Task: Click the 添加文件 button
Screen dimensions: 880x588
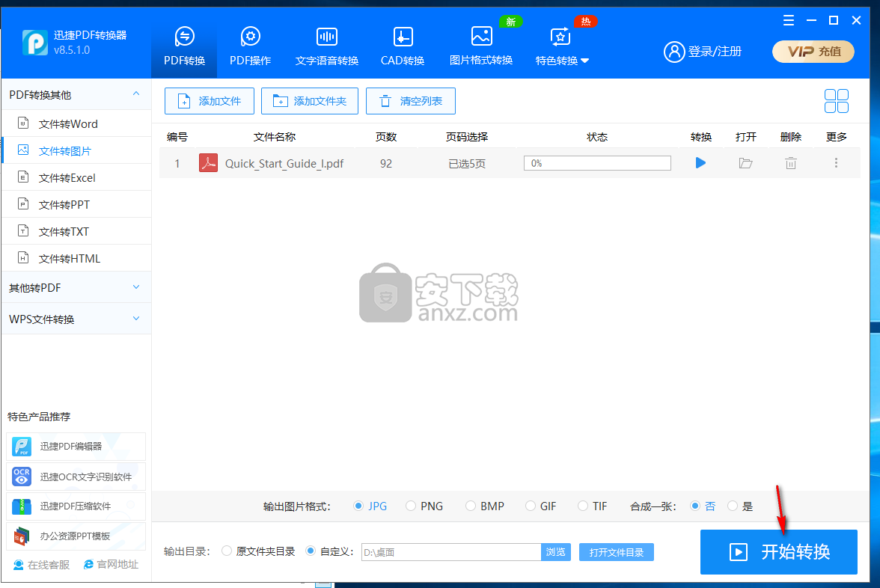Action: coord(210,101)
